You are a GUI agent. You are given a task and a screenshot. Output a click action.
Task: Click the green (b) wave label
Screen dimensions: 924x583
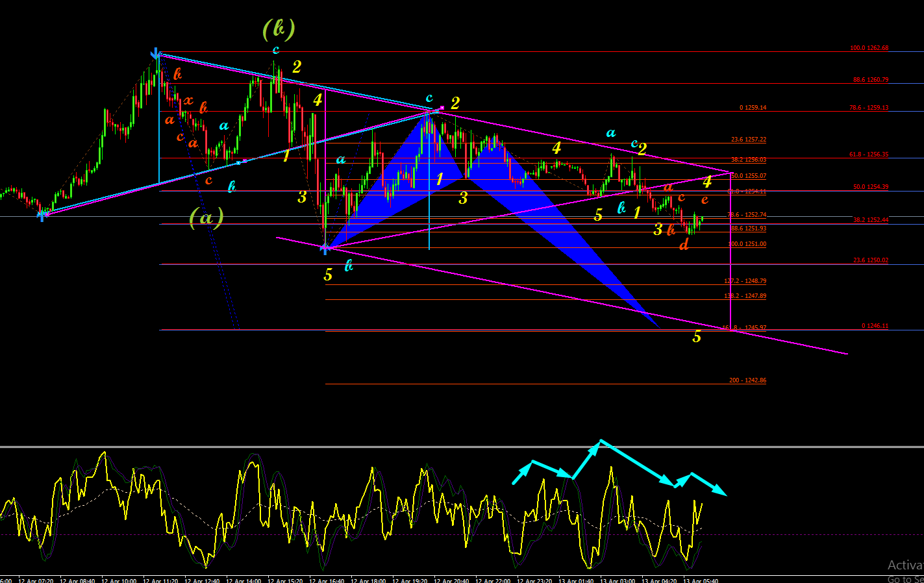coord(279,28)
